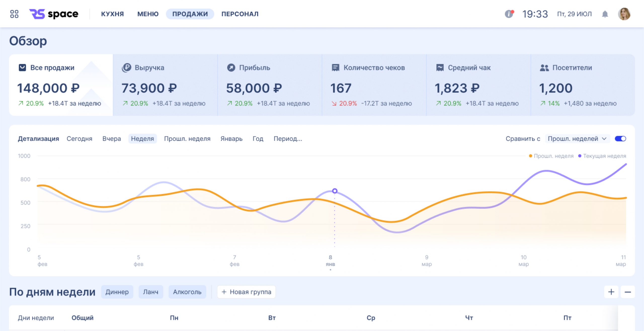Open the user profile avatar
Viewport: 644px width, 331px height.
click(624, 14)
